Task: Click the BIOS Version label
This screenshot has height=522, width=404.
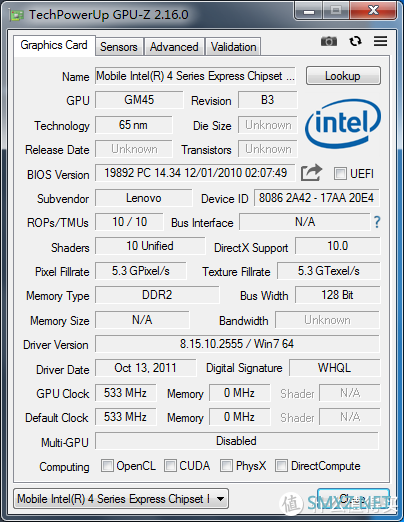Action: tap(58, 175)
